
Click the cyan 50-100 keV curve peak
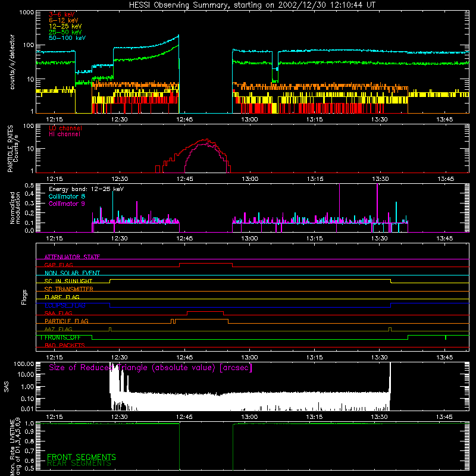point(178,36)
